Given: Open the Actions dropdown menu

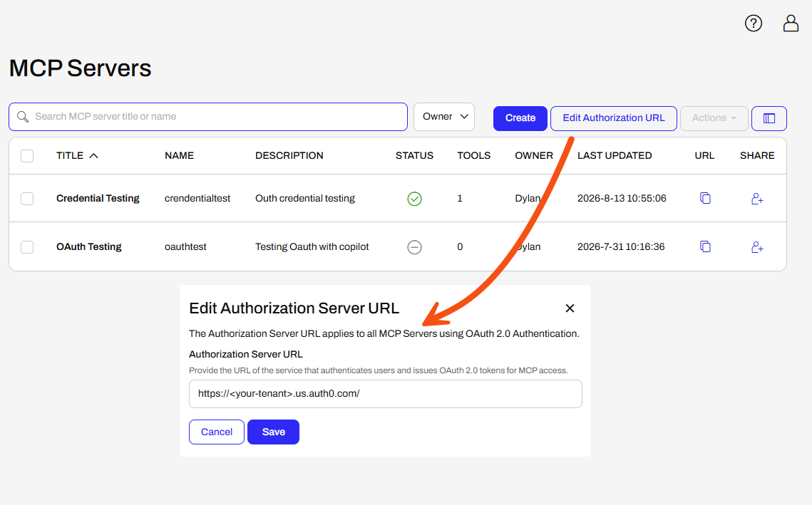Looking at the screenshot, I should pyautogui.click(x=714, y=118).
